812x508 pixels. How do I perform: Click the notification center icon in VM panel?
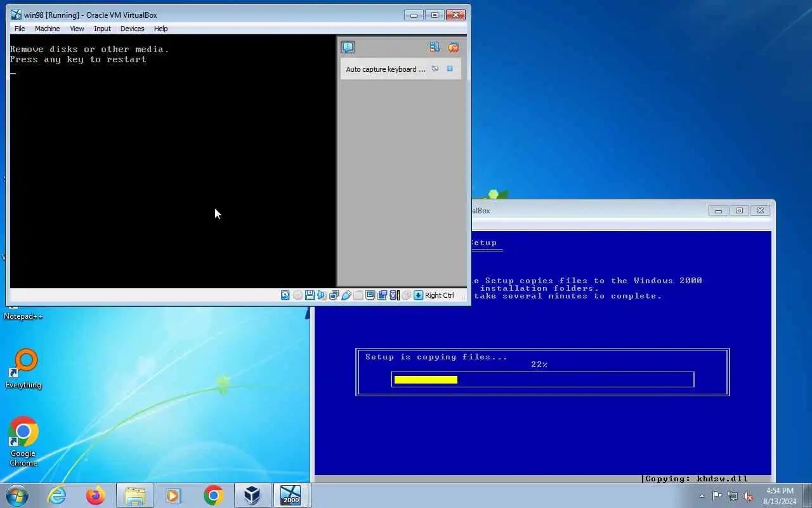(348, 47)
